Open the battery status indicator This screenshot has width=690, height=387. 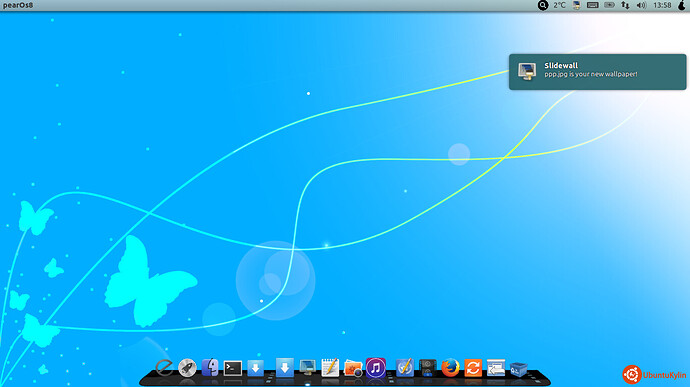pos(609,5)
